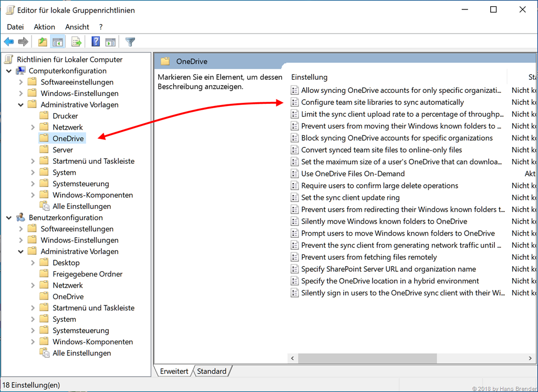Click the filter funnel toolbar icon
This screenshot has width=538, height=392.
click(130, 42)
